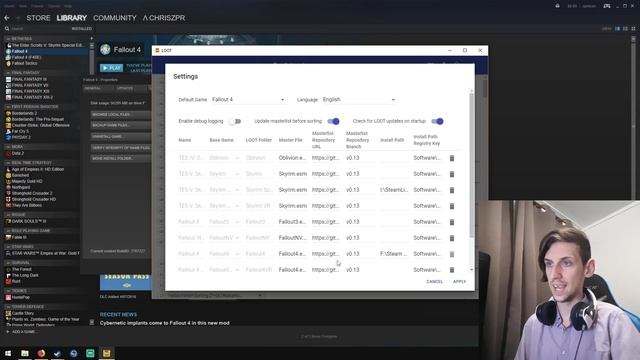The width and height of the screenshot is (640, 360).
Task: Click Browse Local Files button
Action: point(121,115)
